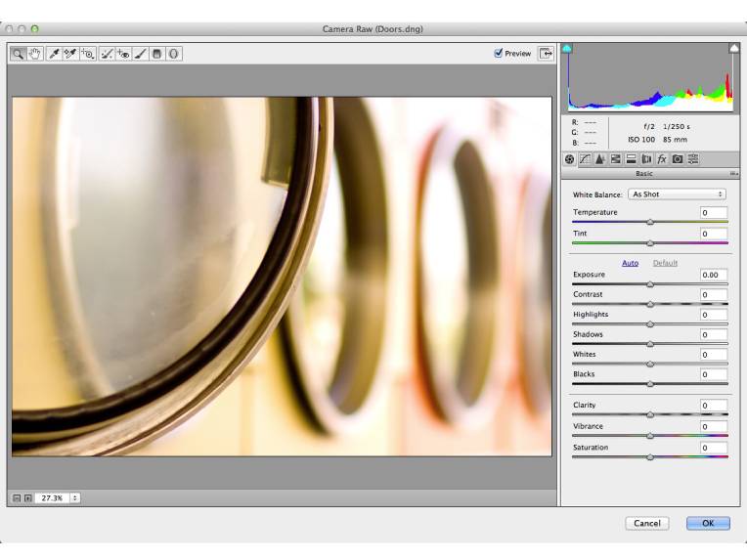Toggle shadow clipping warning in histogram

tap(567, 48)
